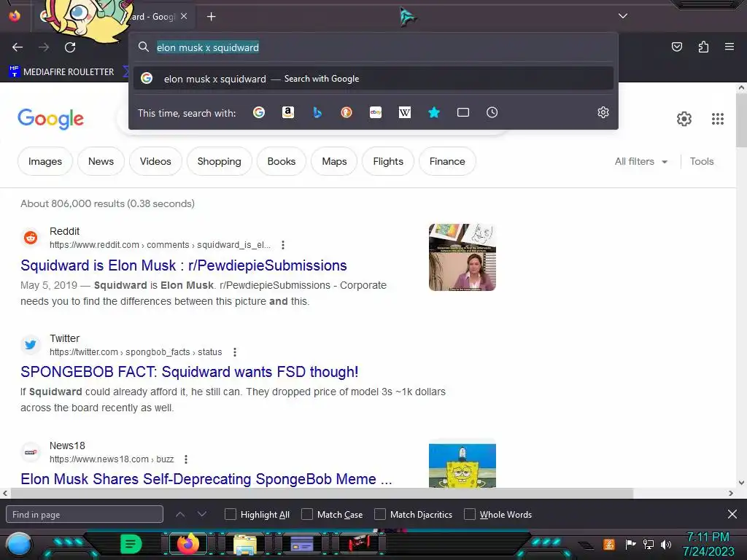Open SPONGEBOB FACT Twitter result
This screenshot has width=747, height=560.
pyautogui.click(x=189, y=372)
